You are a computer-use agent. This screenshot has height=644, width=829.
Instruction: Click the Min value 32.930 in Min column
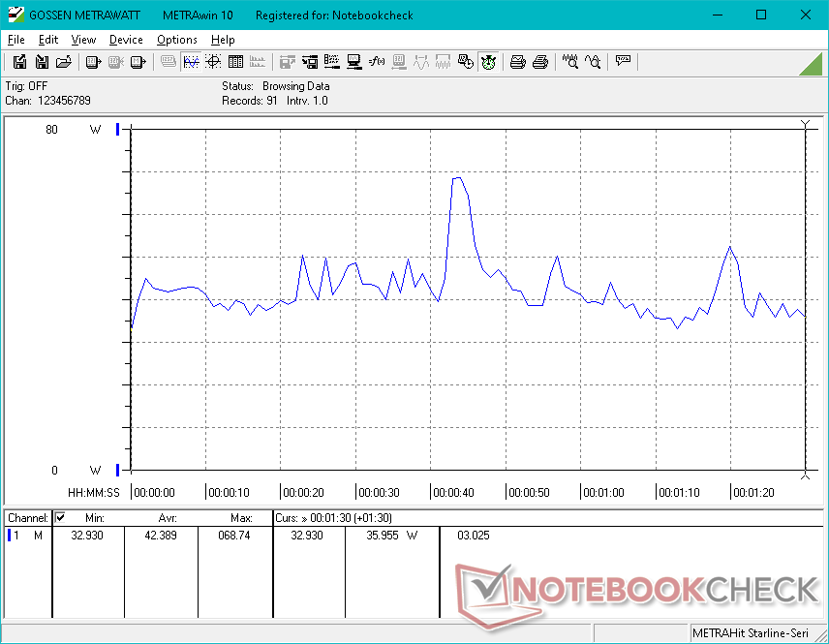(x=87, y=536)
